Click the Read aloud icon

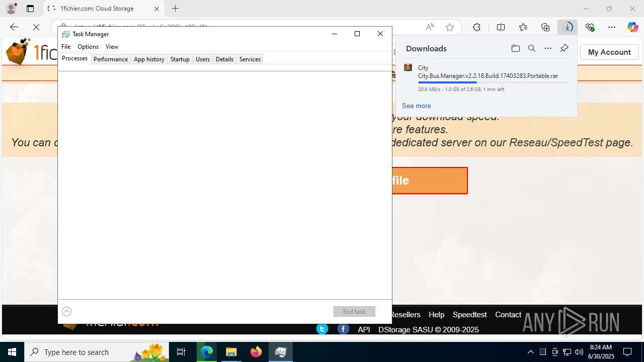(x=430, y=27)
